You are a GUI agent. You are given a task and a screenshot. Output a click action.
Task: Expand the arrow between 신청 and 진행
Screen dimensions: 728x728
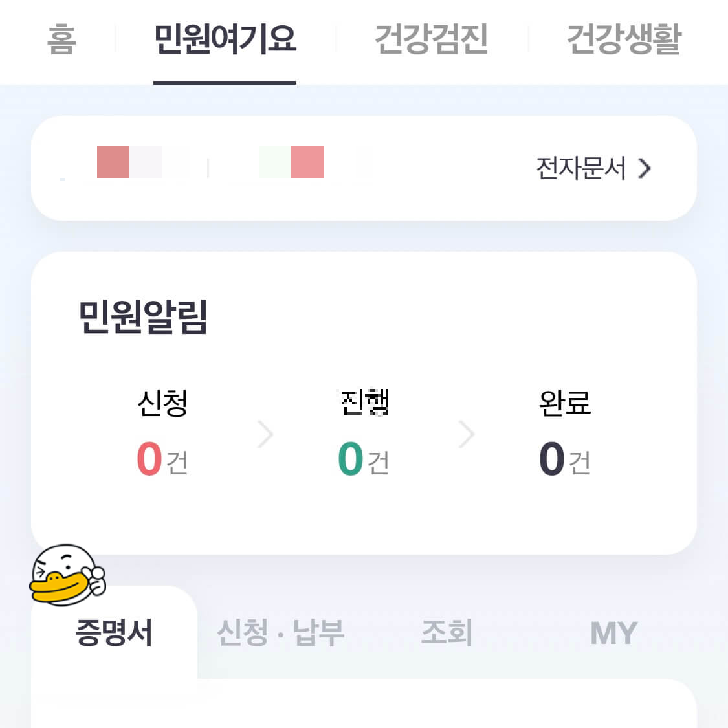coord(265,434)
